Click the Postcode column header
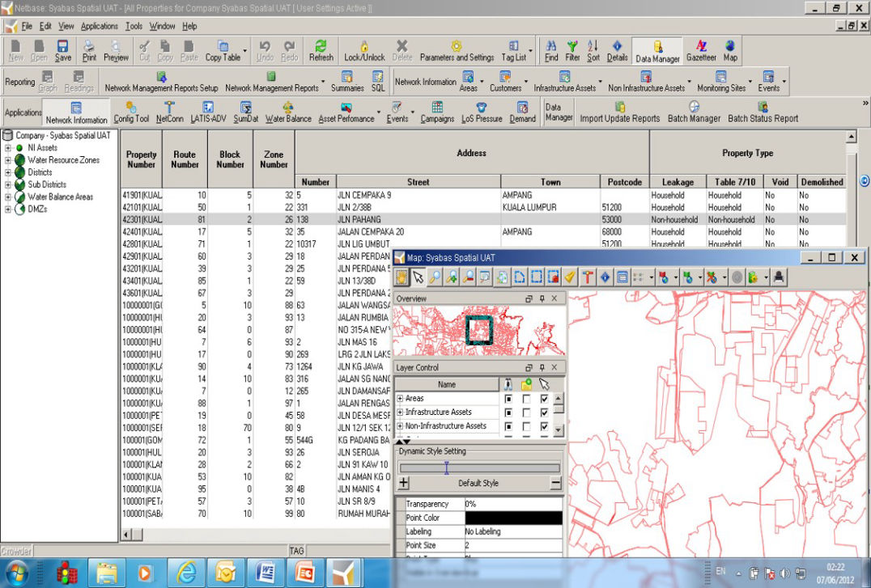 [x=624, y=181]
